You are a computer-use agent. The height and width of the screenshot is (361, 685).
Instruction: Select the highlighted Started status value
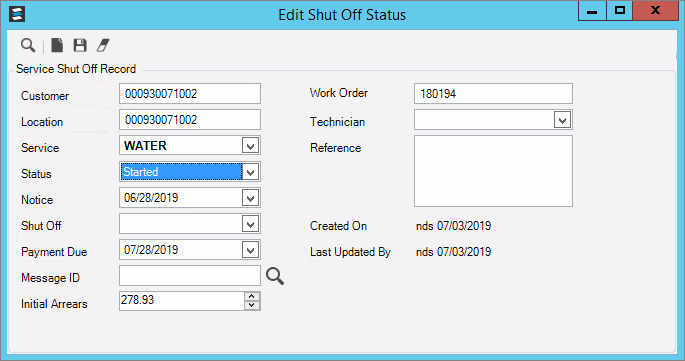coord(181,172)
